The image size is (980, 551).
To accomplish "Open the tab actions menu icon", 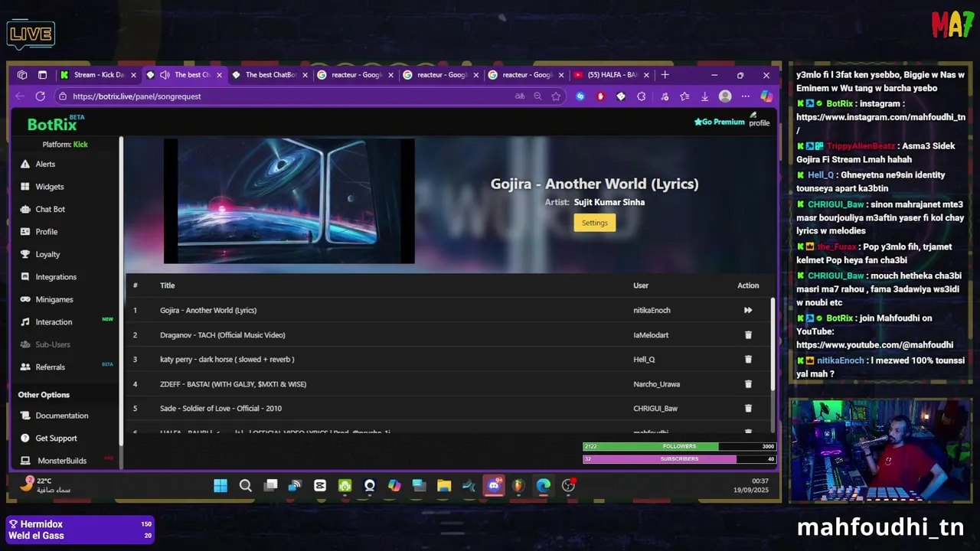I will point(42,75).
